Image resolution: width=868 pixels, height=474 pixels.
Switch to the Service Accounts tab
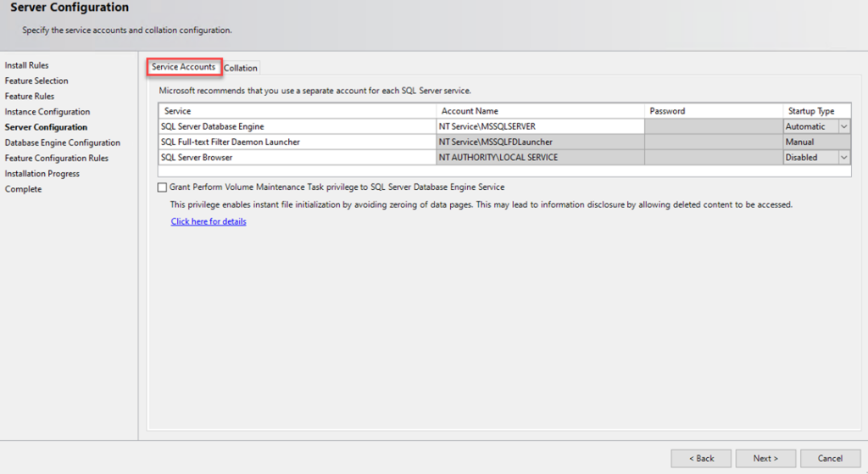click(x=184, y=67)
